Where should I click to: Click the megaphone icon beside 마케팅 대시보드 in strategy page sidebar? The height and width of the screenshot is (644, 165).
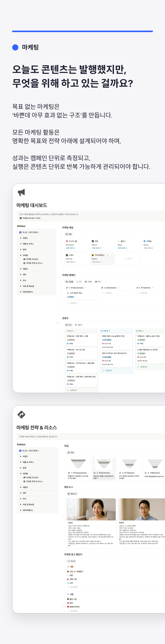(x=24, y=478)
